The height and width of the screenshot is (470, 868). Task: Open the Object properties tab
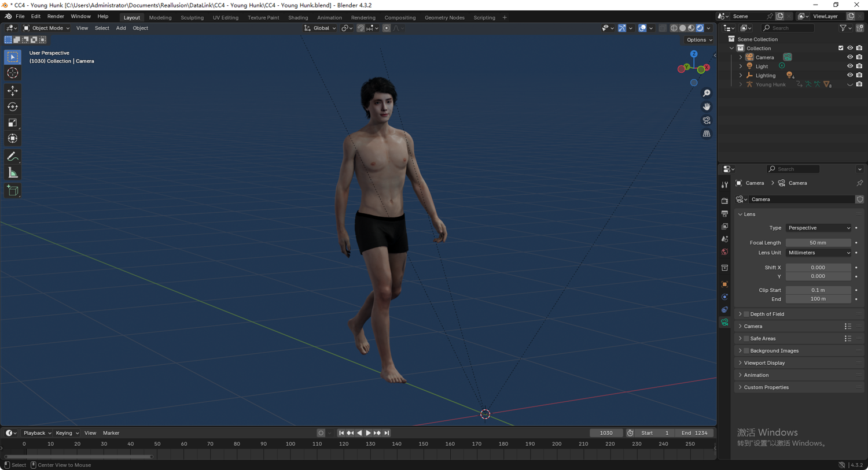click(x=724, y=284)
